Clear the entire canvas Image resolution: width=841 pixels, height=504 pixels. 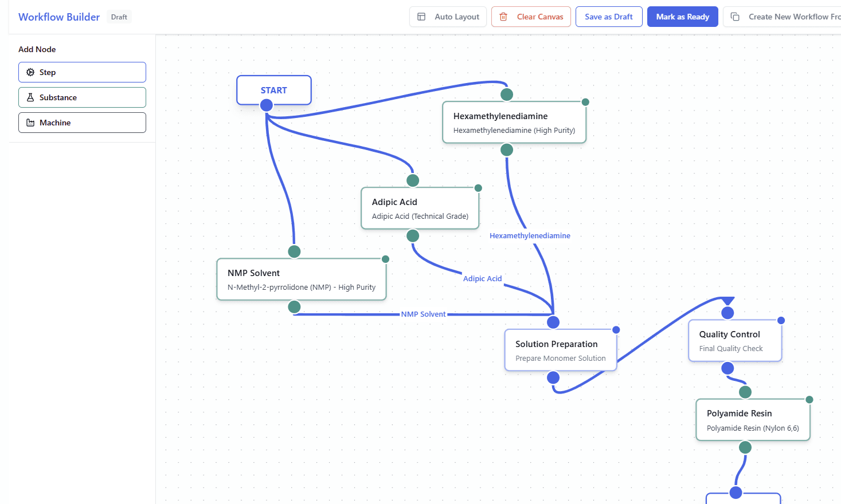(531, 17)
